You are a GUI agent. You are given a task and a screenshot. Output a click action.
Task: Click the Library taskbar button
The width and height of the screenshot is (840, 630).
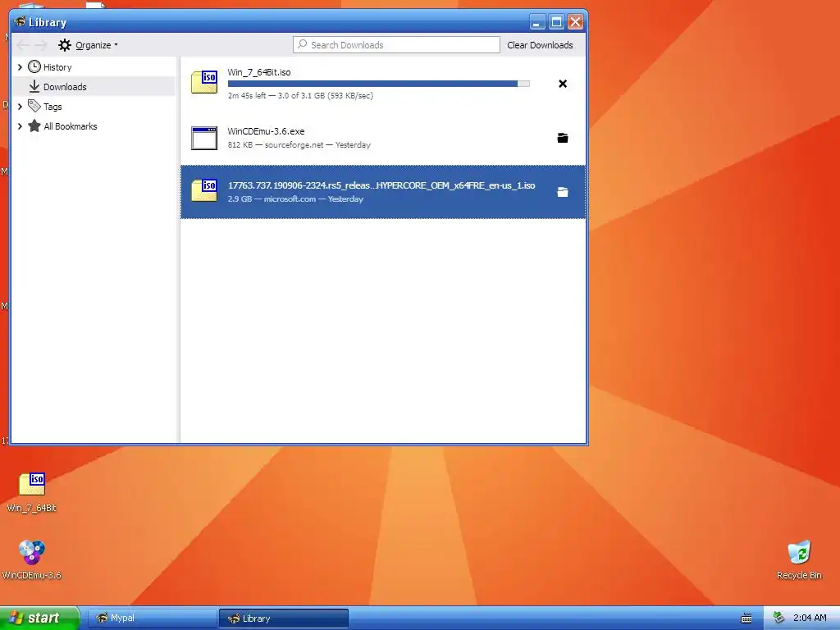coord(283,619)
